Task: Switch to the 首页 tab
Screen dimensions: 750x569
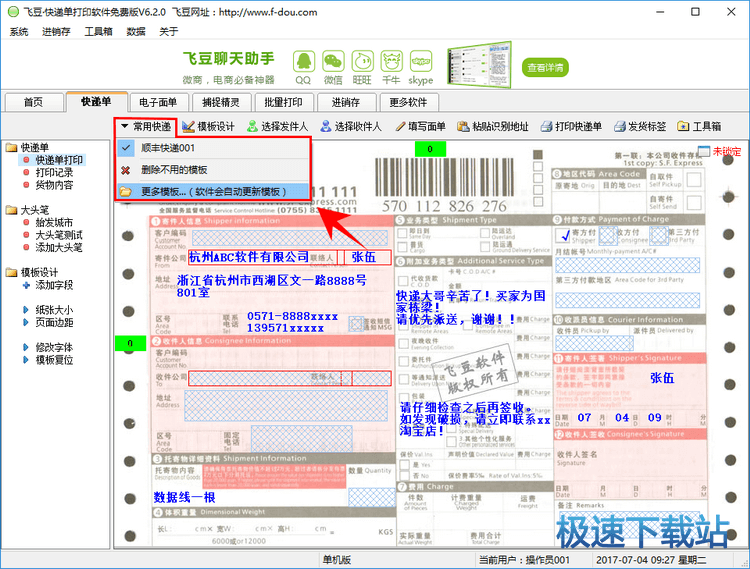Action: click(x=33, y=102)
